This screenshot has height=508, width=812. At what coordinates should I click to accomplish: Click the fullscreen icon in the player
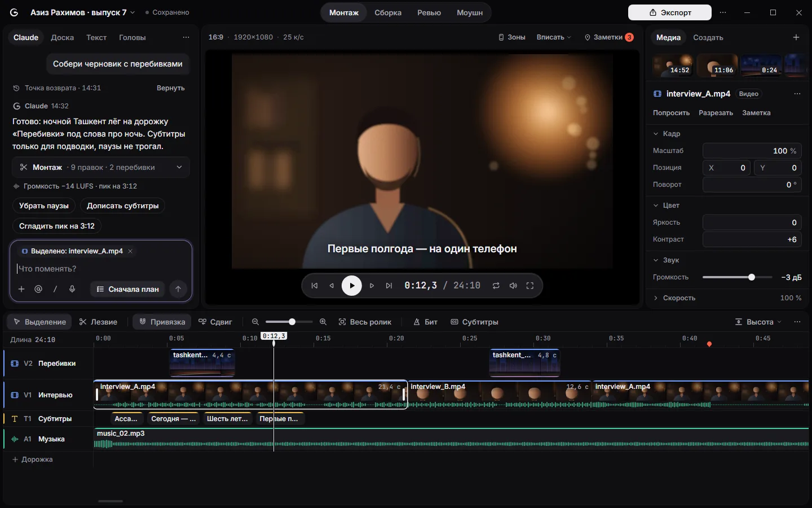coord(530,286)
